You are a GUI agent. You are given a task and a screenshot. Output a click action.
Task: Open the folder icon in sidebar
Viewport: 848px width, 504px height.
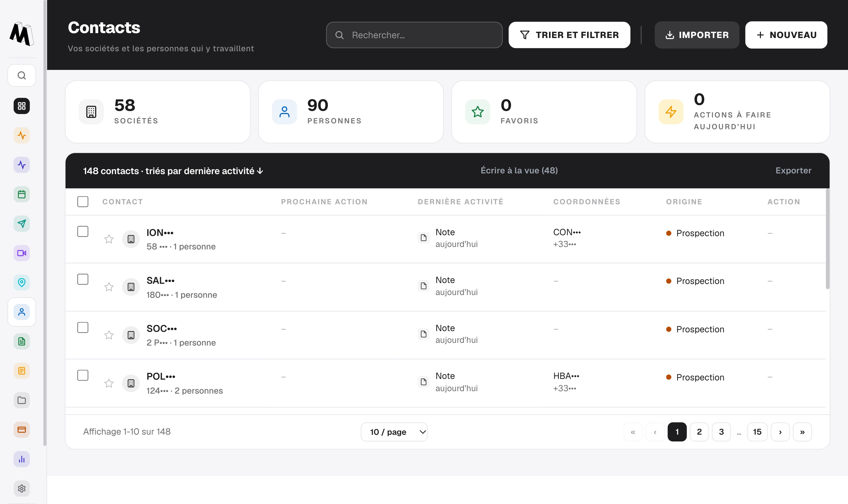coord(22,401)
